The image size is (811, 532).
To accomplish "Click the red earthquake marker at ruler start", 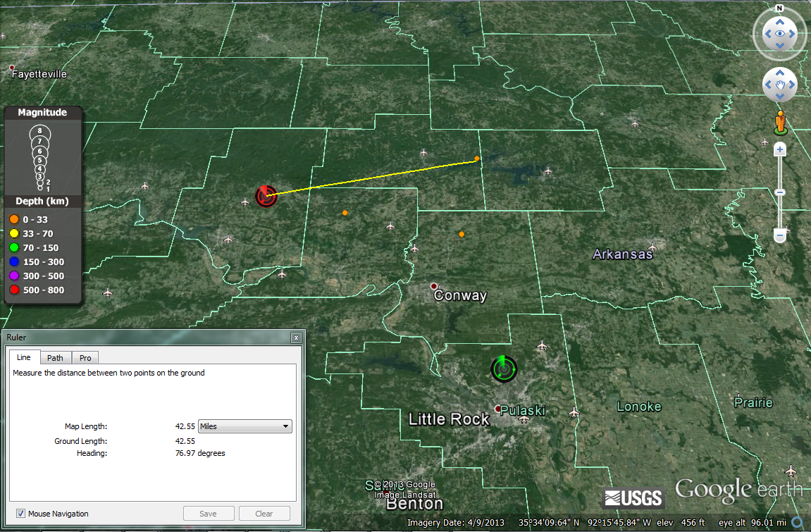I will 266,196.
